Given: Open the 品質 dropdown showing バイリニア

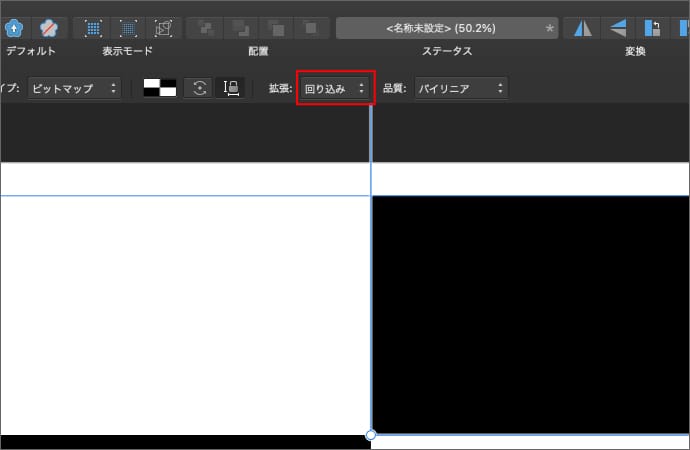Looking at the screenshot, I should click(458, 88).
